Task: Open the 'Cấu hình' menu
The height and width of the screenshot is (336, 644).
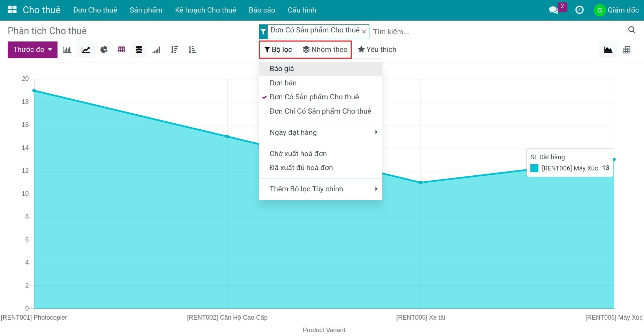Action: (x=302, y=10)
